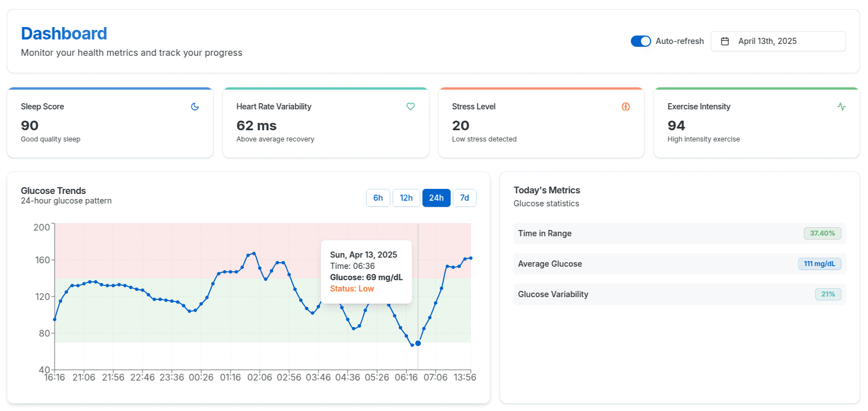Image resolution: width=868 pixels, height=411 pixels.
Task: Click the 111 mg/dL average glucose badge
Action: [x=819, y=264]
